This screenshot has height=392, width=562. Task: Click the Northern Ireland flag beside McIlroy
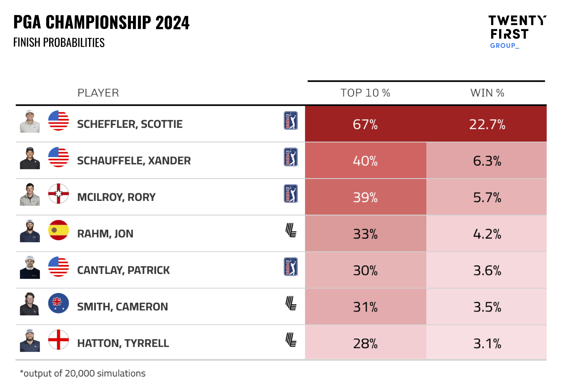[x=58, y=193]
